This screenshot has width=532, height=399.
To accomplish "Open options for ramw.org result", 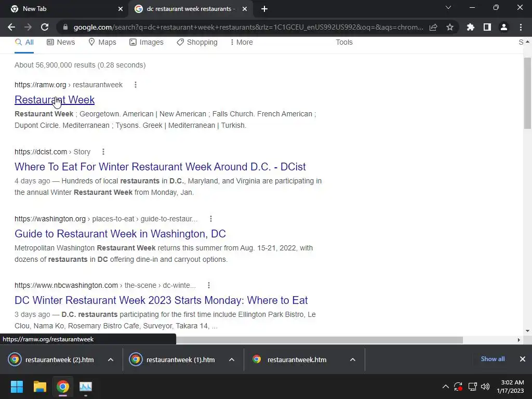I will pyautogui.click(x=136, y=85).
